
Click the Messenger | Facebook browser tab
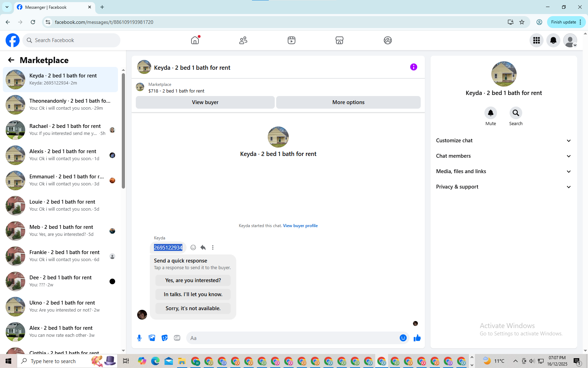tap(54, 7)
